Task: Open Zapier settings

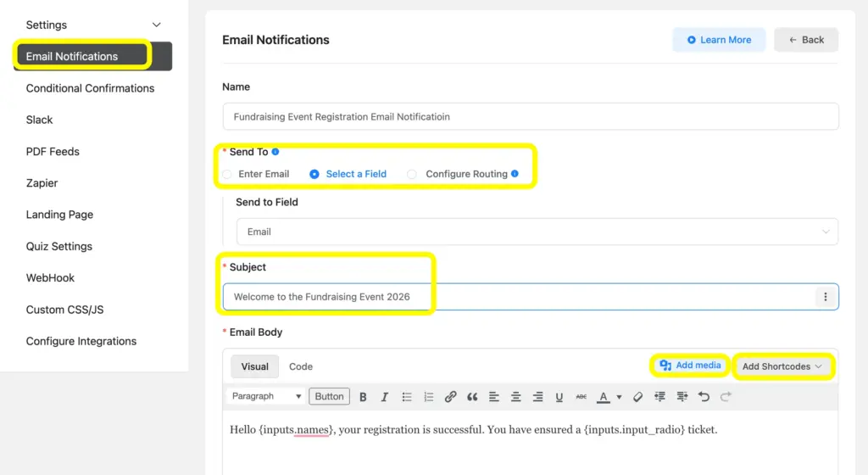Action: [42, 182]
